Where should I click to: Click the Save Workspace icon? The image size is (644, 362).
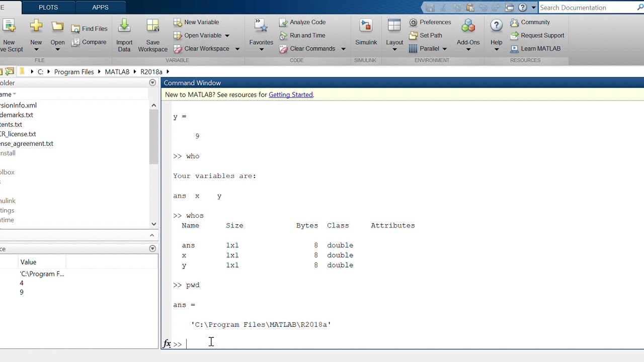152,26
